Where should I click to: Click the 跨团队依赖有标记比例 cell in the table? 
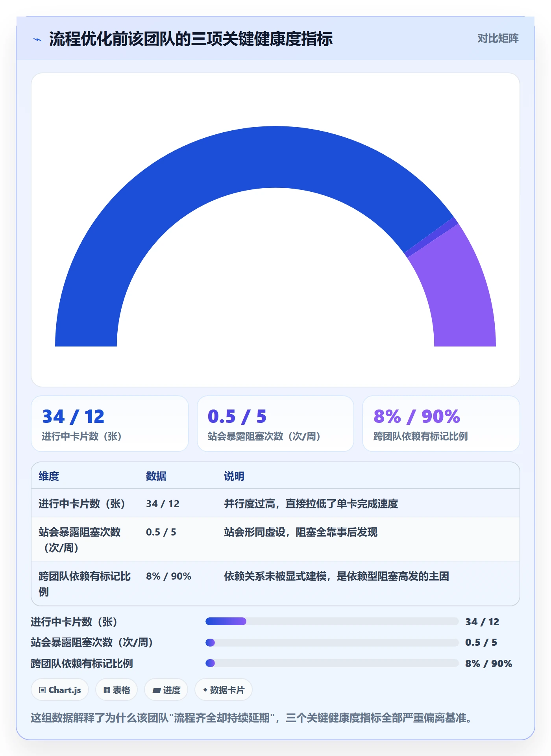pos(85,584)
